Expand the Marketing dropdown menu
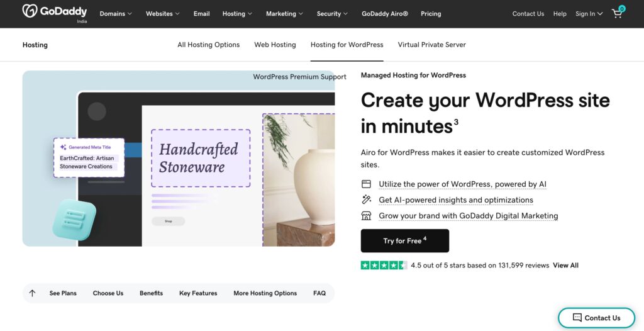 point(284,14)
